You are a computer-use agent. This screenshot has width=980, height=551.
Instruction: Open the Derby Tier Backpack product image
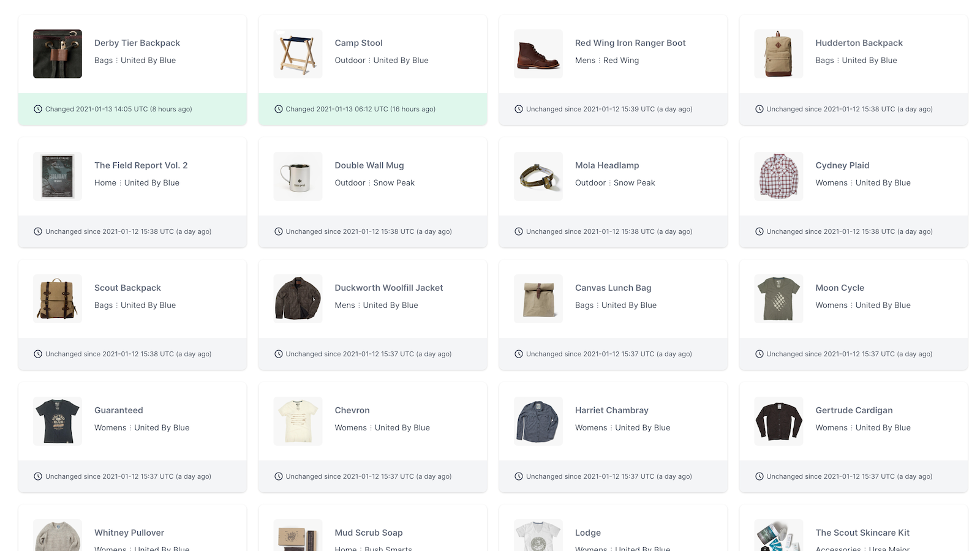click(58, 54)
